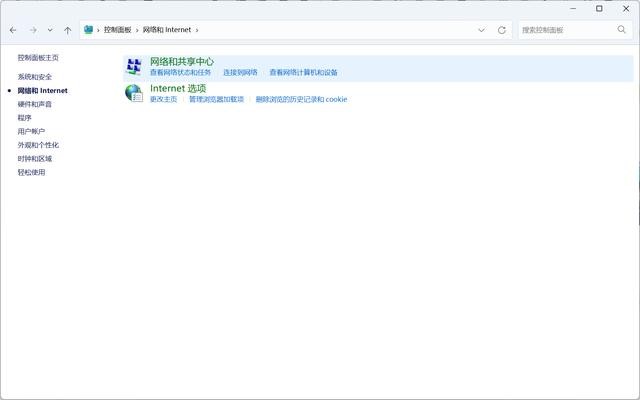
Task: Expand chevron after 网络和 Internet breadcrumb
Action: [x=197, y=30]
